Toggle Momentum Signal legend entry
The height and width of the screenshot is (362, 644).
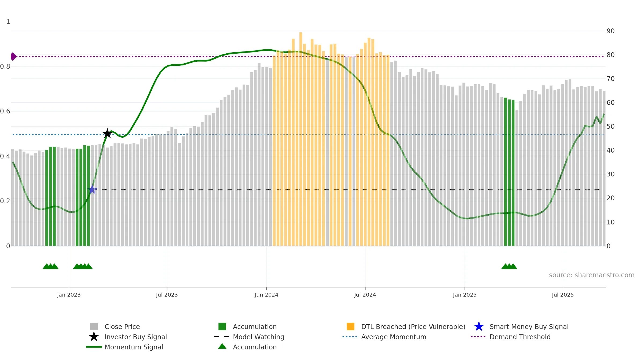click(134, 347)
